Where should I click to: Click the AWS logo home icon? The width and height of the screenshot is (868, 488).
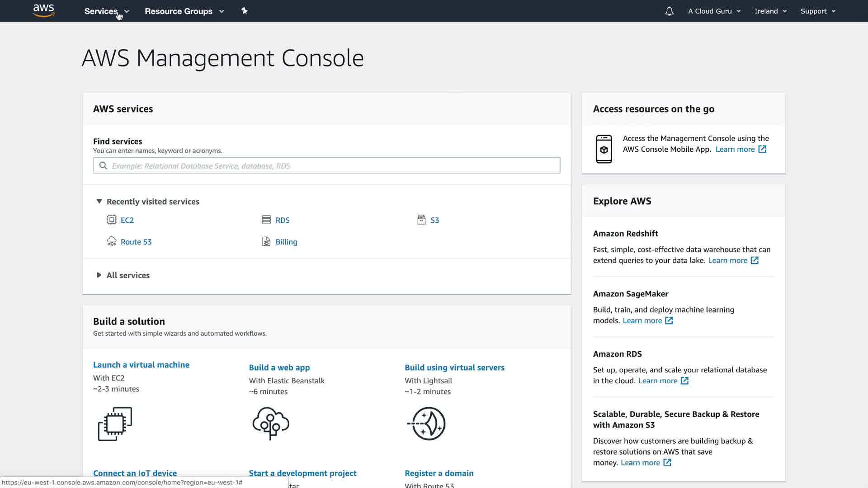pos(44,10)
